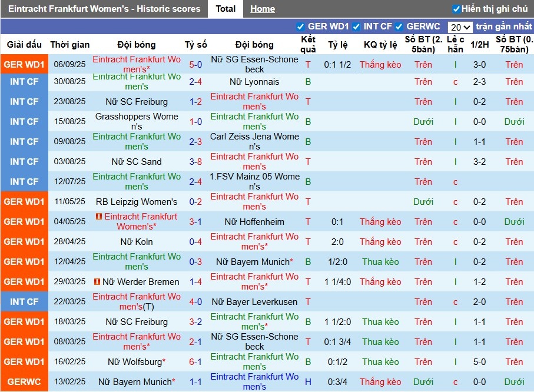
Task: Click red card icon next to Nữ Werder Bremen
Action: pyautogui.click(x=97, y=282)
